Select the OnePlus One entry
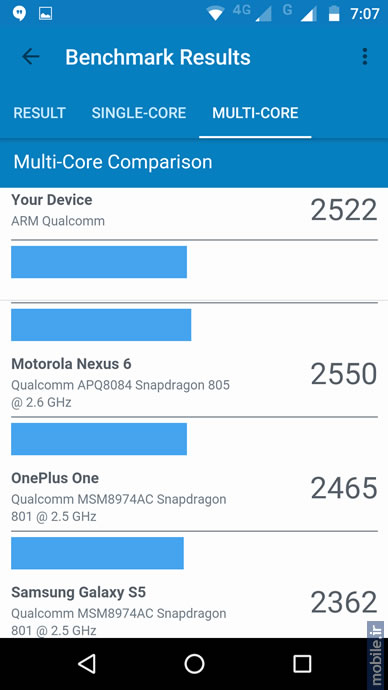 (x=194, y=497)
